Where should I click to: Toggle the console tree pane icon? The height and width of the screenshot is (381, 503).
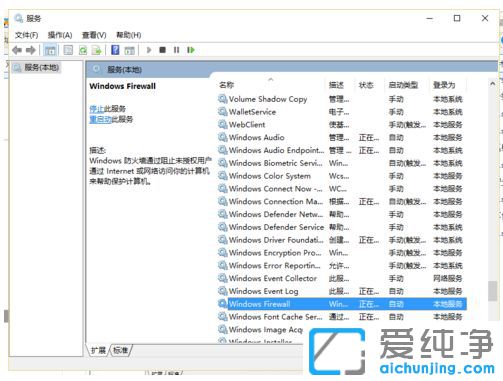(50, 50)
